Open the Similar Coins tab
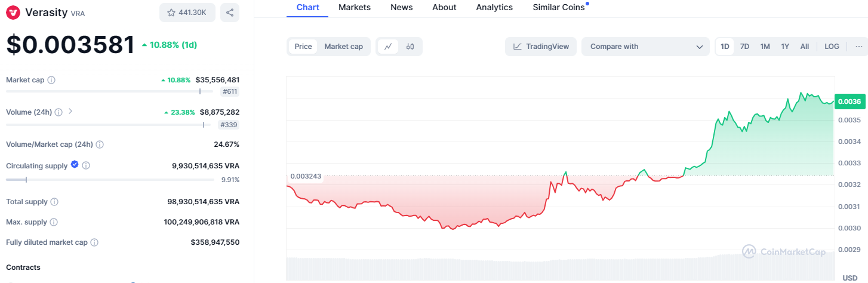The image size is (868, 283). click(559, 7)
